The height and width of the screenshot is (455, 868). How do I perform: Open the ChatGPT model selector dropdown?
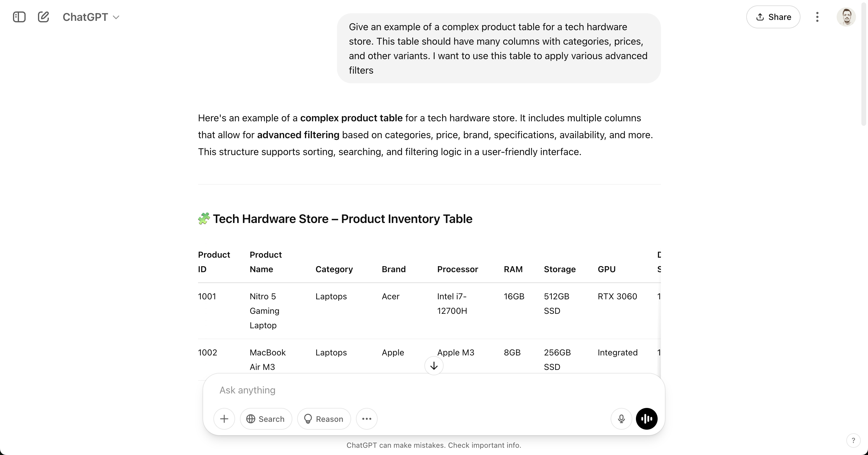[91, 17]
